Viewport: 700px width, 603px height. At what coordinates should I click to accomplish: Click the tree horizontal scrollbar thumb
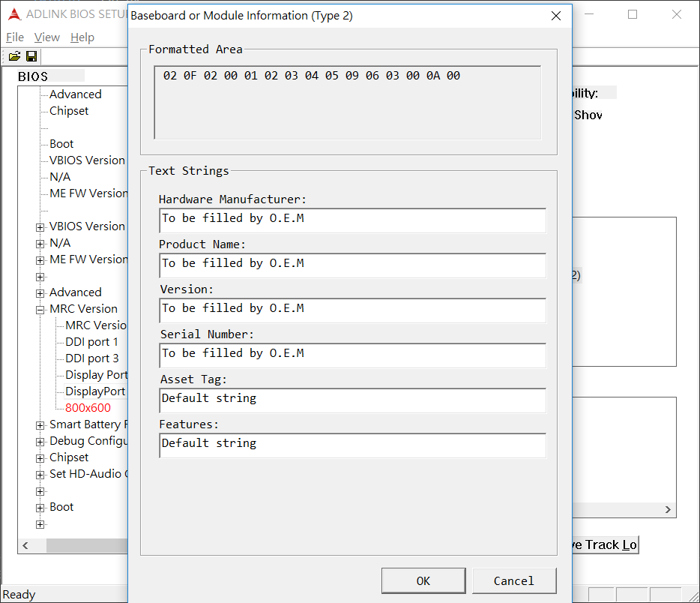tap(87, 545)
